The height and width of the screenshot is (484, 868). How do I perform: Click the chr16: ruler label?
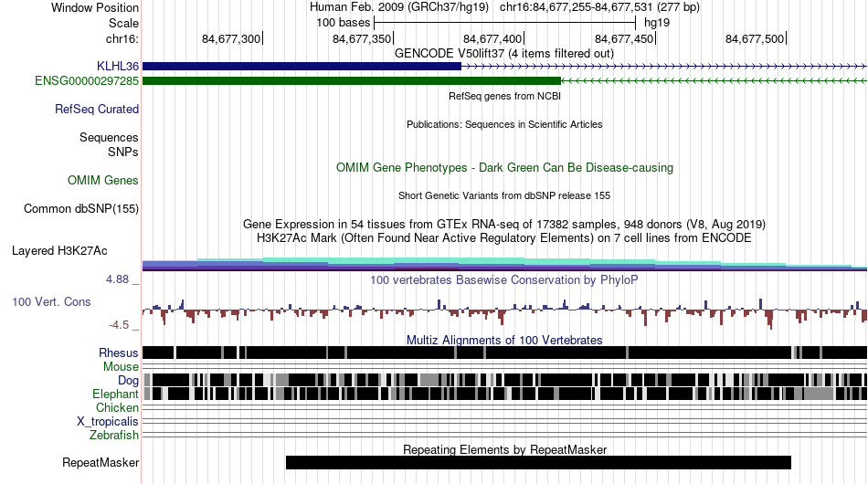click(x=122, y=38)
